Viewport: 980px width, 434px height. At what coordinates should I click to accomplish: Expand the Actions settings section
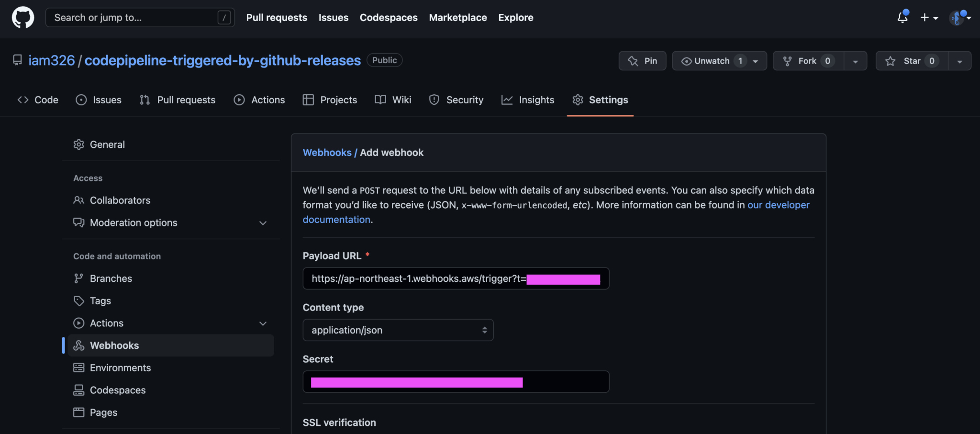263,323
